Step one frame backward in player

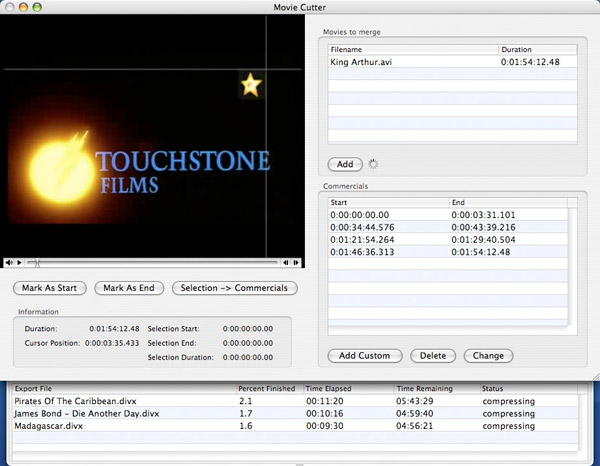[286, 262]
